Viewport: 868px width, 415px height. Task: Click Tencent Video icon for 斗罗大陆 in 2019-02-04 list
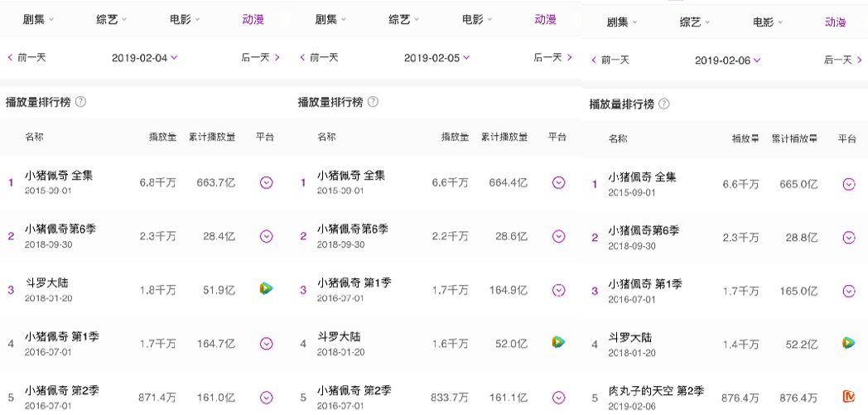266,289
